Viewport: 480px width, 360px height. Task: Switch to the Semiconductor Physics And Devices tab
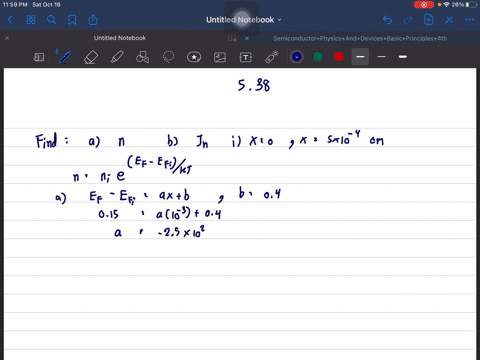(360, 38)
